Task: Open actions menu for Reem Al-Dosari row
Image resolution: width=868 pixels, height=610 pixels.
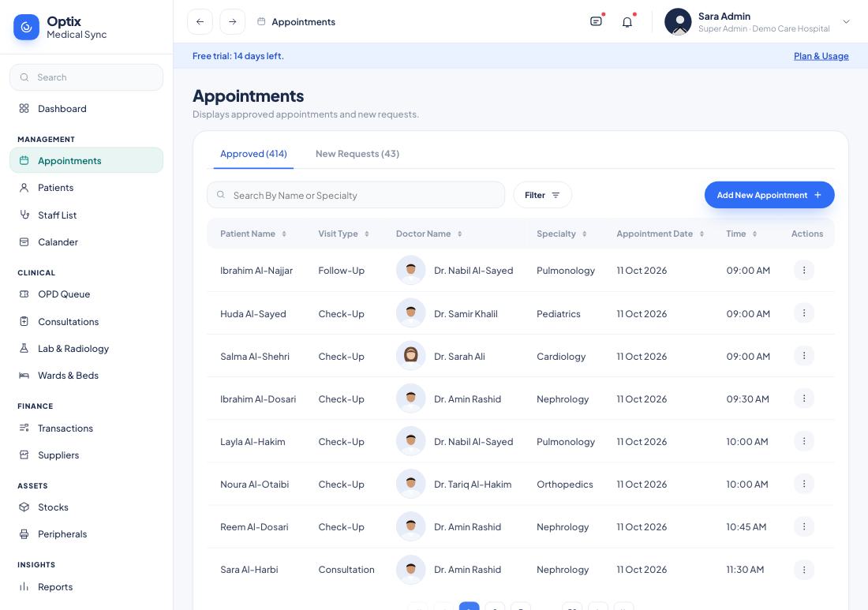Action: point(804,526)
